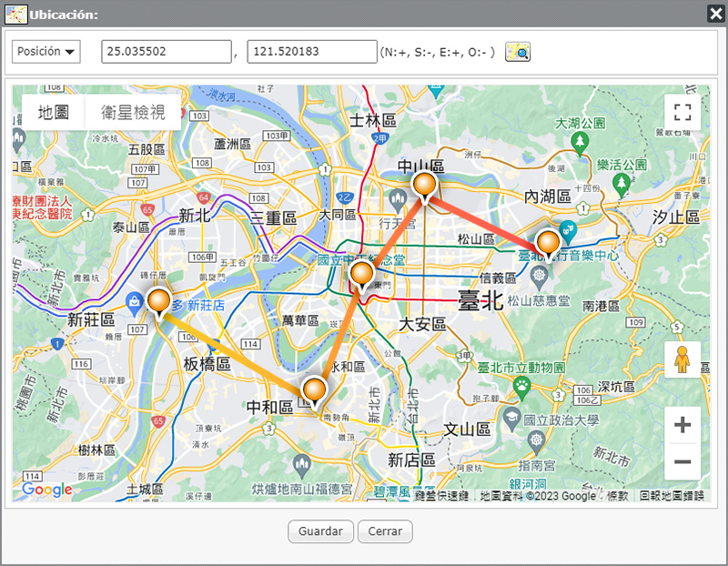Click the 烘爐地南山福德宮 landmark icon
This screenshot has width=728, height=566.
click(x=302, y=465)
